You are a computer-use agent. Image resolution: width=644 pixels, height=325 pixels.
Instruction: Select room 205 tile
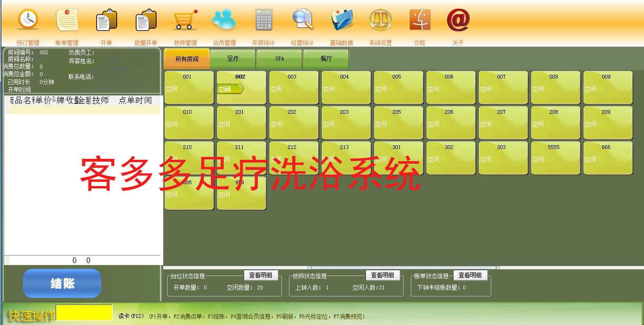[398, 123]
